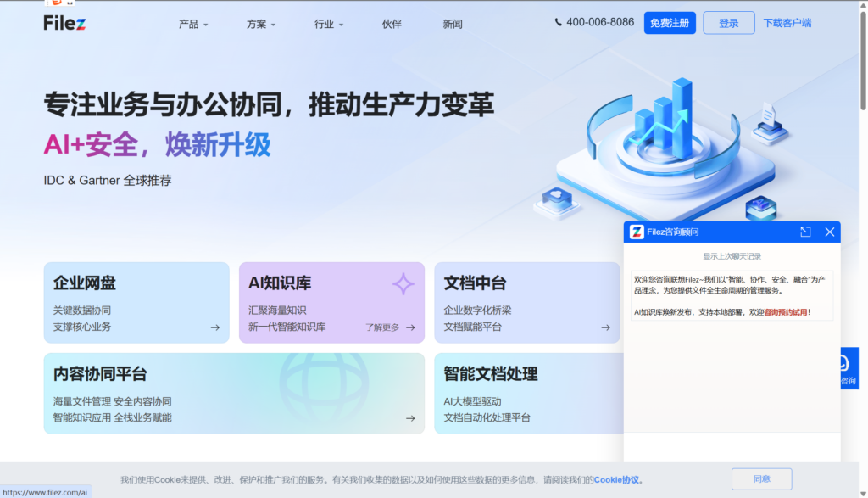Close the Filez咨询顾问 chat panel
Screen dimensions: 868x498
pos(829,231)
